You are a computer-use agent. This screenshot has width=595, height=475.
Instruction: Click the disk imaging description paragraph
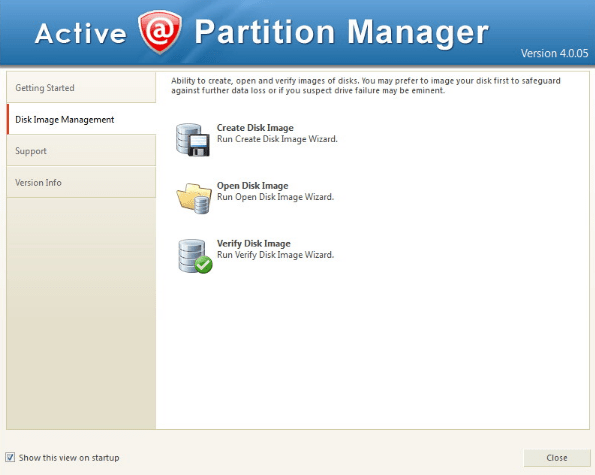[x=365, y=85]
